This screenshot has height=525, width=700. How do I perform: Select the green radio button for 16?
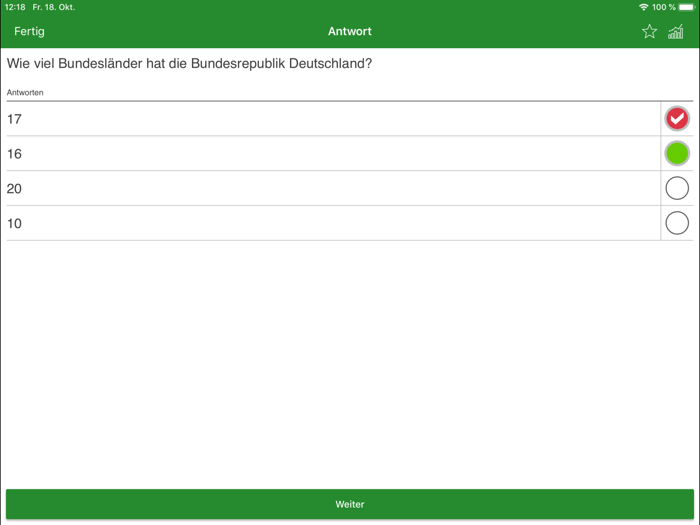pyautogui.click(x=677, y=153)
